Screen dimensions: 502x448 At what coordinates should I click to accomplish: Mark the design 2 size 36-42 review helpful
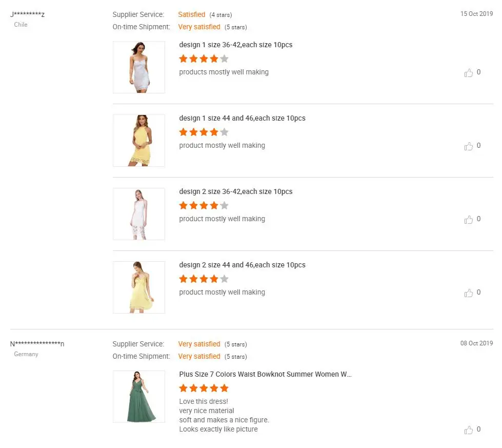pyautogui.click(x=468, y=220)
